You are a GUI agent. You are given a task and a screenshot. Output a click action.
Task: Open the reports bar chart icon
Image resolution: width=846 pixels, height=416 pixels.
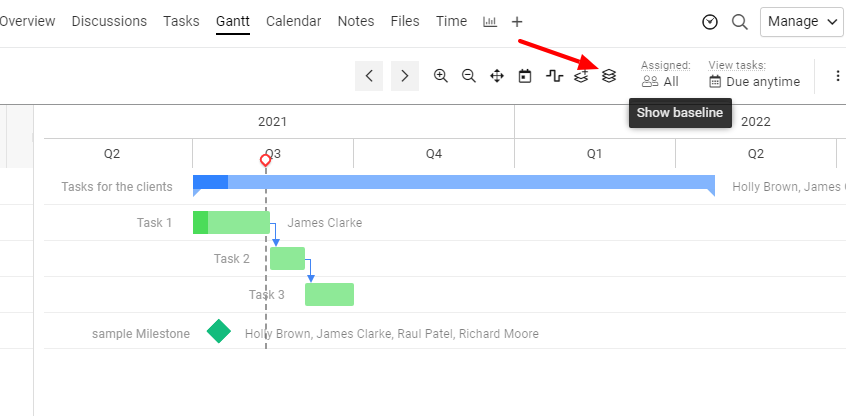(x=490, y=22)
